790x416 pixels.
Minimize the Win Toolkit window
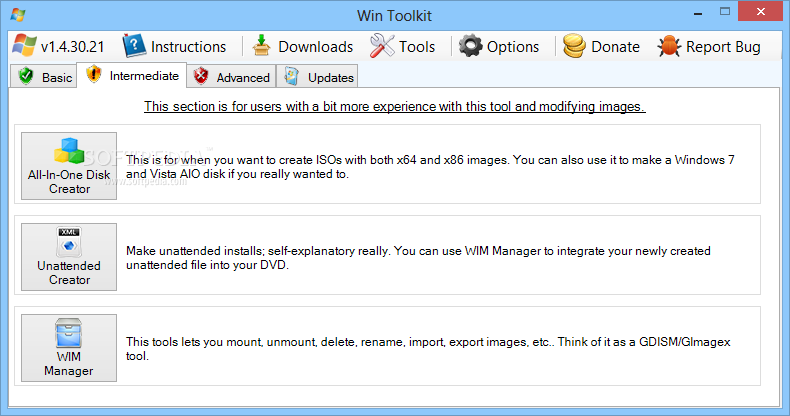pyautogui.click(x=698, y=13)
